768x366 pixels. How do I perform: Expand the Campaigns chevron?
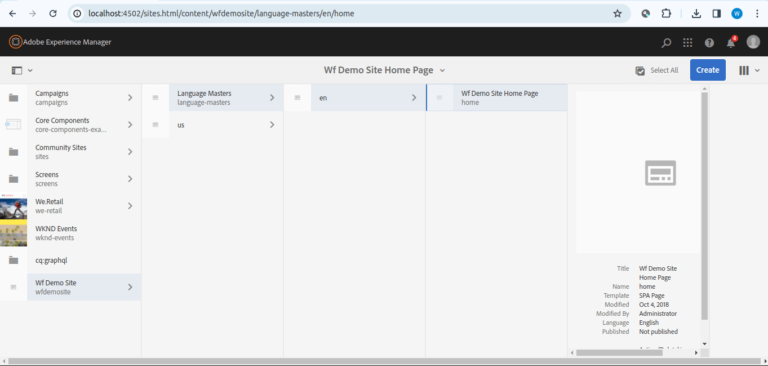click(130, 98)
